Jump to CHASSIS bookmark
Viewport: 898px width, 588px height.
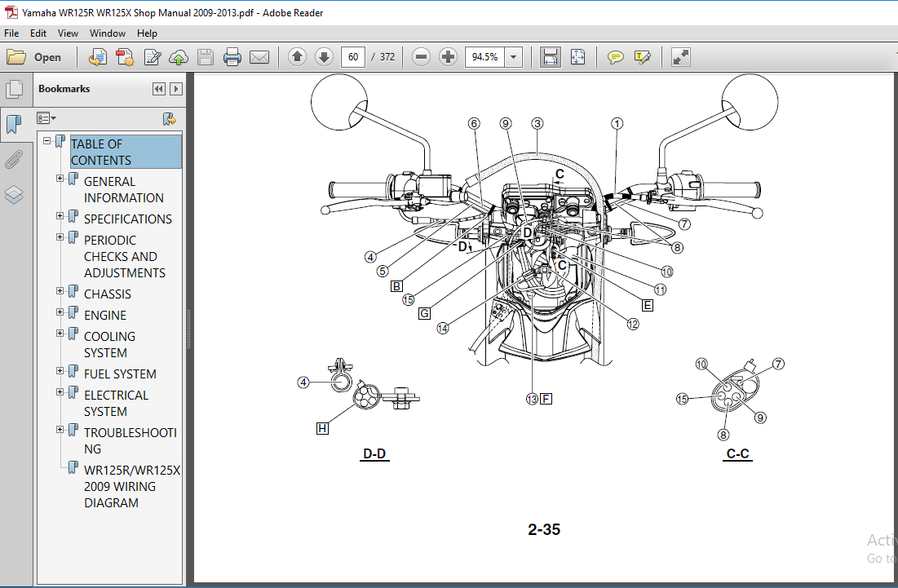108,294
